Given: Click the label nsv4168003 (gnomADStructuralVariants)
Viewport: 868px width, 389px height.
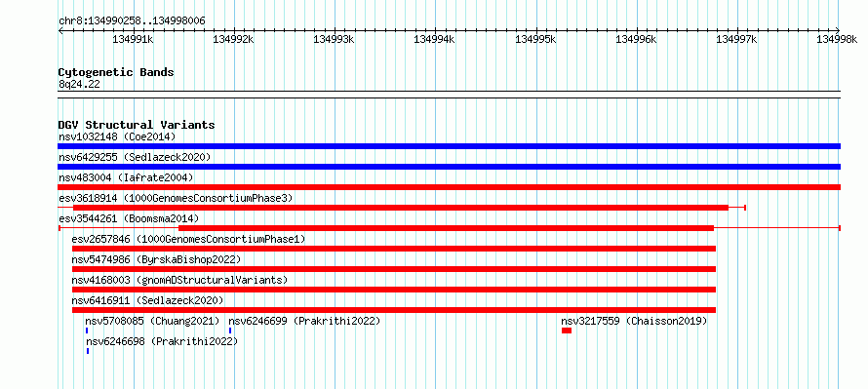Looking at the screenshot, I should click(179, 280).
